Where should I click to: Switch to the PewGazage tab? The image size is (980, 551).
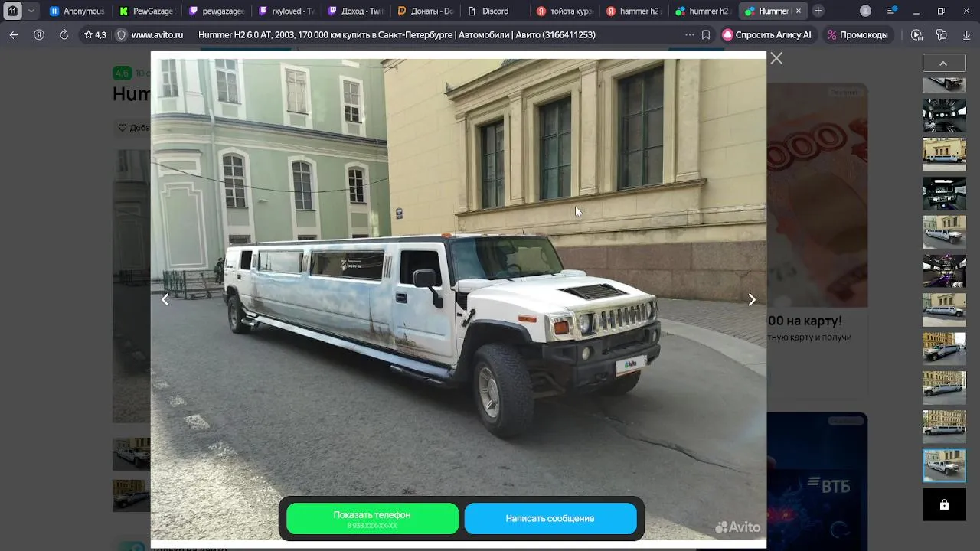coord(146,11)
